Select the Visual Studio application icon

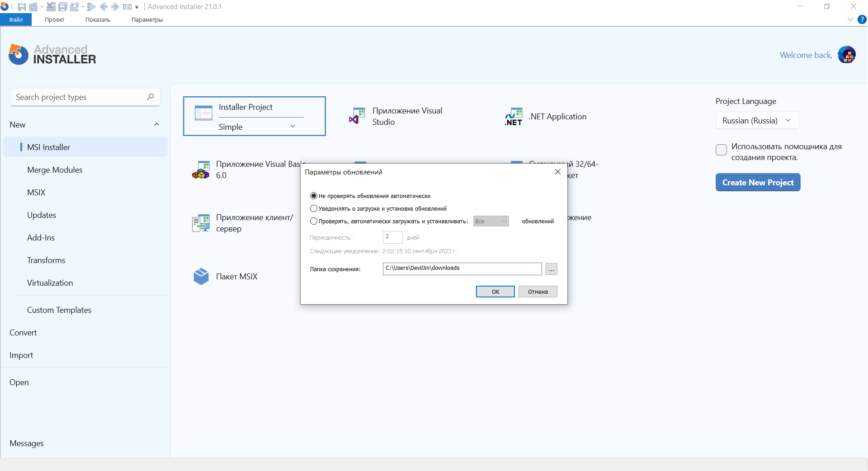click(357, 116)
